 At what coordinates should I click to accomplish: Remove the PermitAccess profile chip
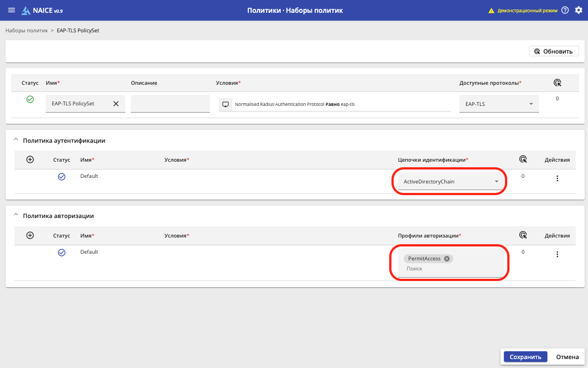click(x=447, y=258)
